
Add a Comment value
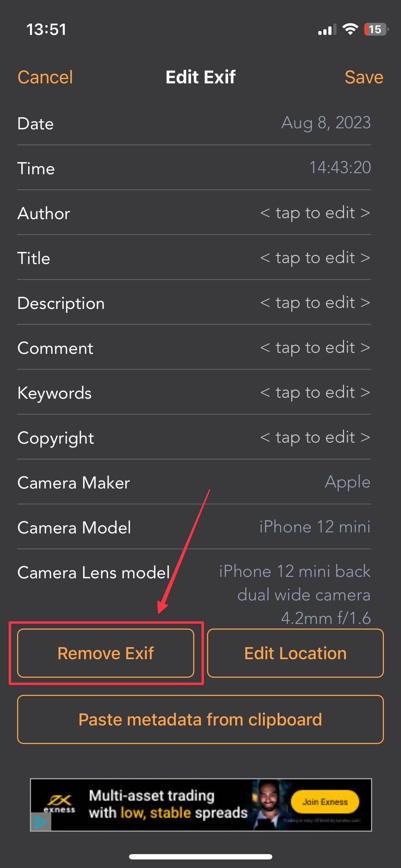pos(315,348)
